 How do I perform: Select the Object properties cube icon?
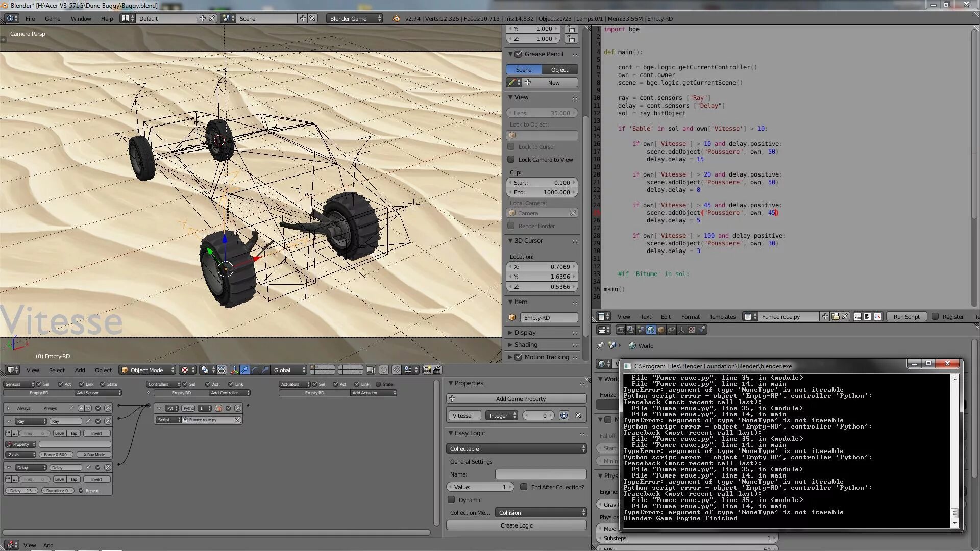(x=661, y=330)
